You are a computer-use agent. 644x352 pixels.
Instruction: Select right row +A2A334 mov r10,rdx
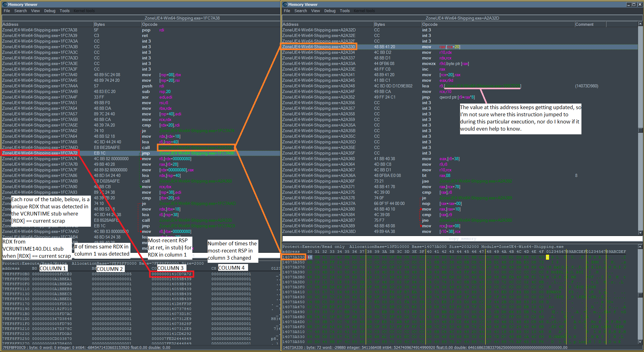click(460, 52)
